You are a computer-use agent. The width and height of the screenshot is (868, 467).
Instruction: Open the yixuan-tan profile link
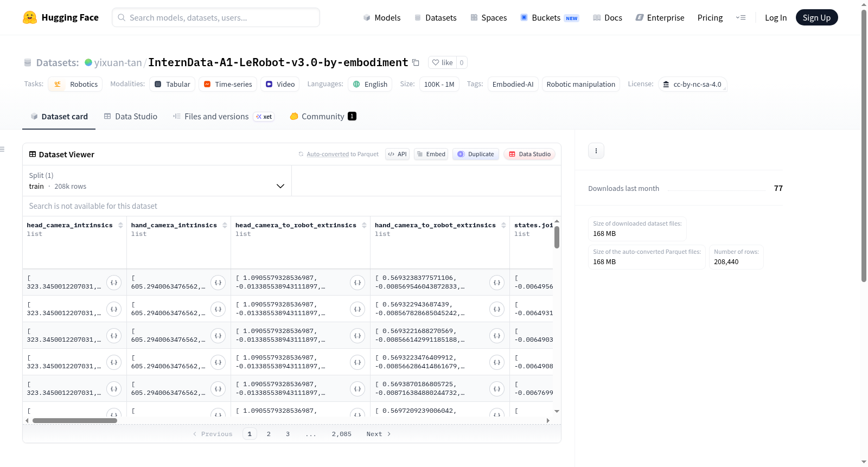(118, 62)
